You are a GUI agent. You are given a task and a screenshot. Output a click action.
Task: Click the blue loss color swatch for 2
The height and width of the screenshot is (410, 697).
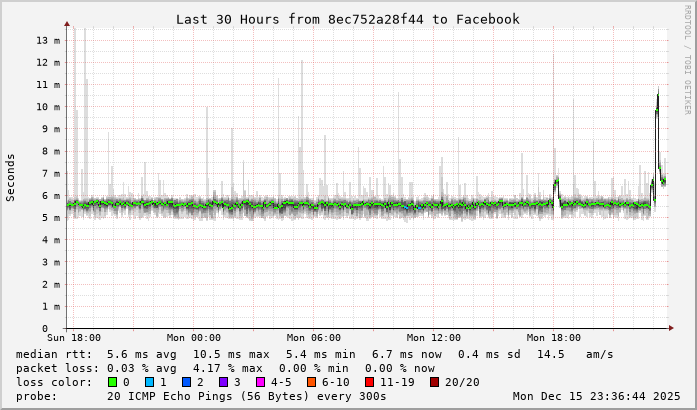click(x=187, y=382)
